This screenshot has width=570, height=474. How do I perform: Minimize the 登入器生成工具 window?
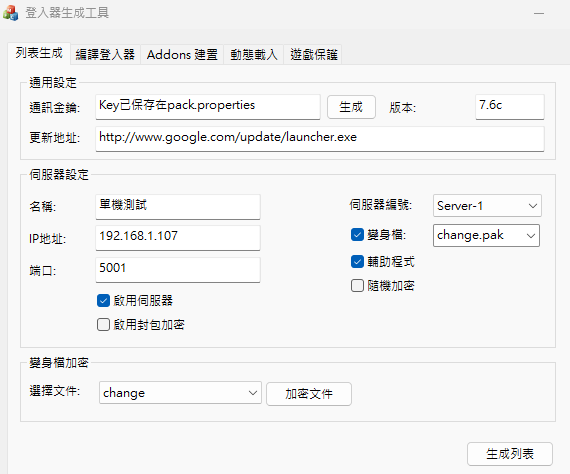[x=539, y=13]
